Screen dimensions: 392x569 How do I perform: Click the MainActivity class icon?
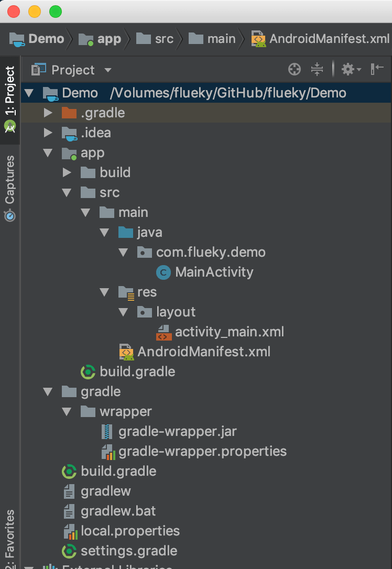pyautogui.click(x=164, y=272)
